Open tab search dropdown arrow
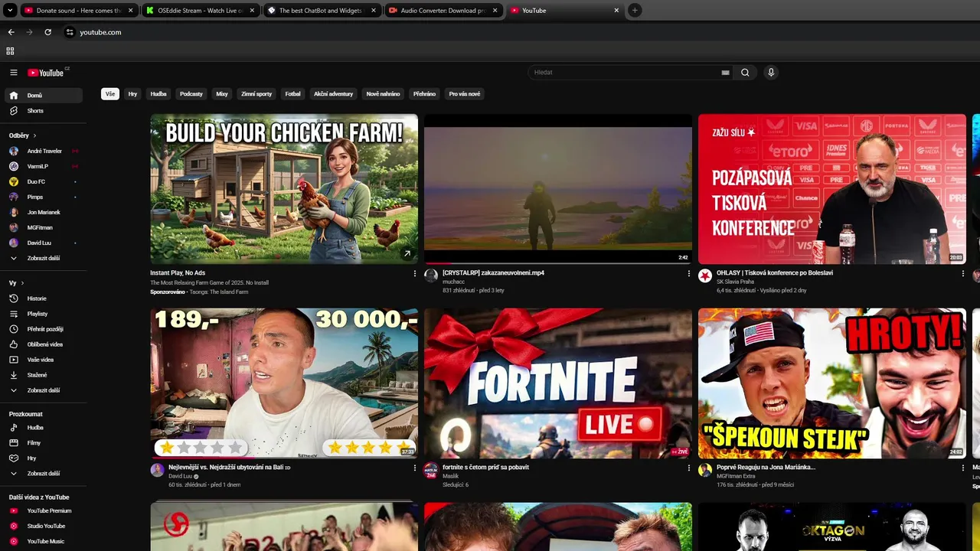The width and height of the screenshot is (980, 551). 10,11
